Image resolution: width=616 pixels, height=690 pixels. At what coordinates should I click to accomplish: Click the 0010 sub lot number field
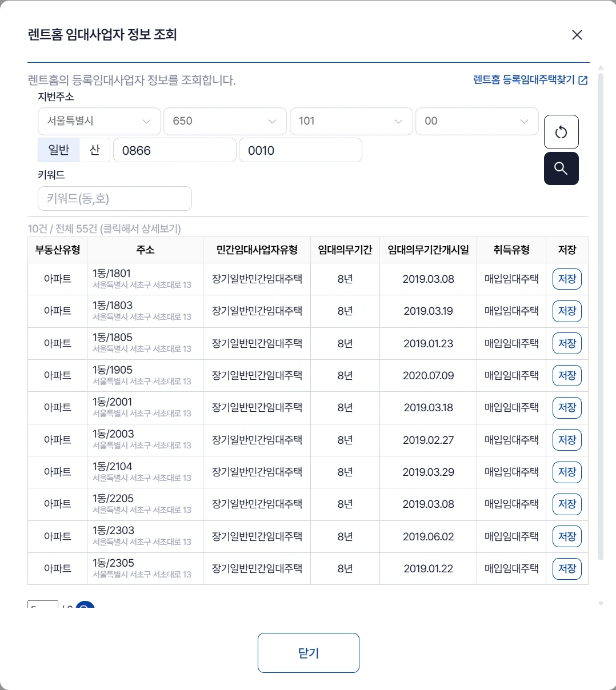pos(300,150)
